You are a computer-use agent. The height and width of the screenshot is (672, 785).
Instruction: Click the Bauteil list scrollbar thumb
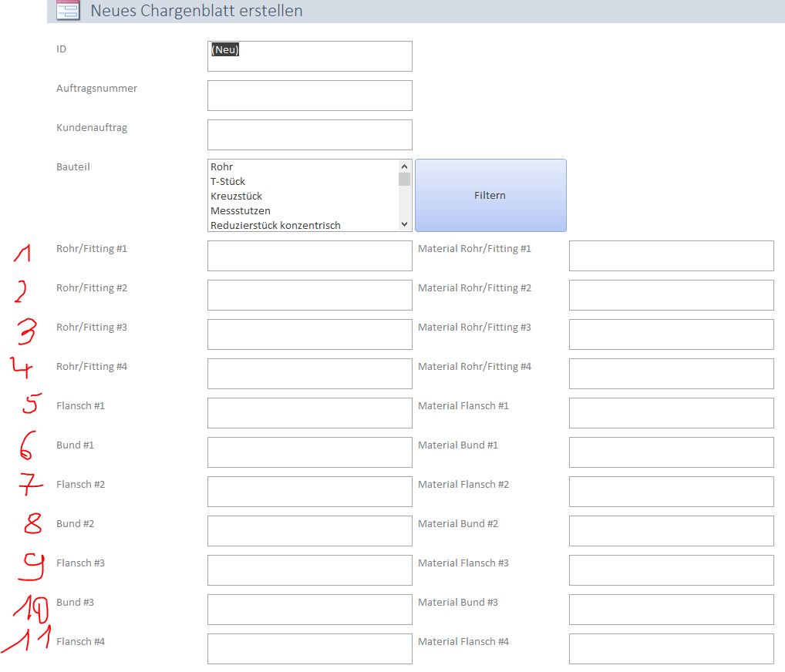pos(405,179)
